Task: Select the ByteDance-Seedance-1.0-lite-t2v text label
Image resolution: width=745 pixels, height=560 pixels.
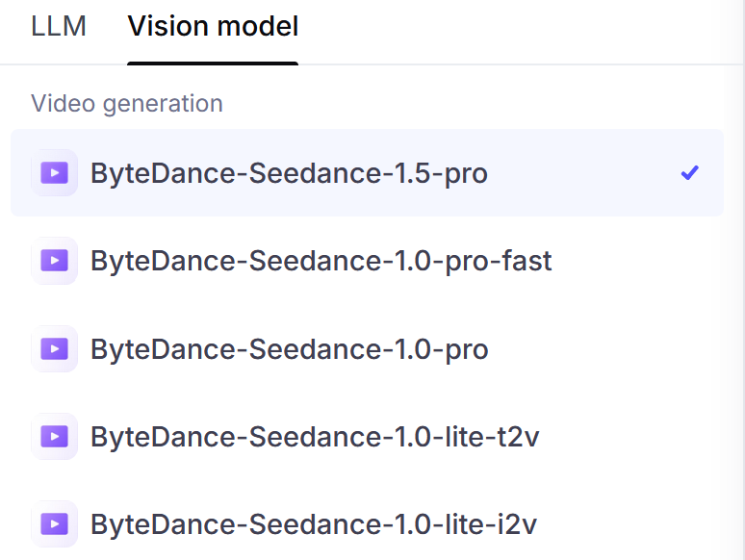Action: coord(314,437)
